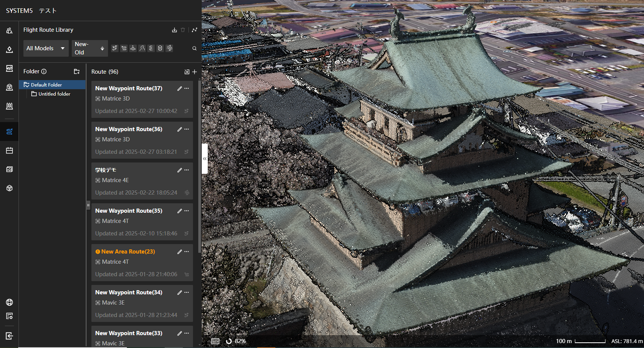
Task: Toggle the area route type filter
Action: click(124, 48)
